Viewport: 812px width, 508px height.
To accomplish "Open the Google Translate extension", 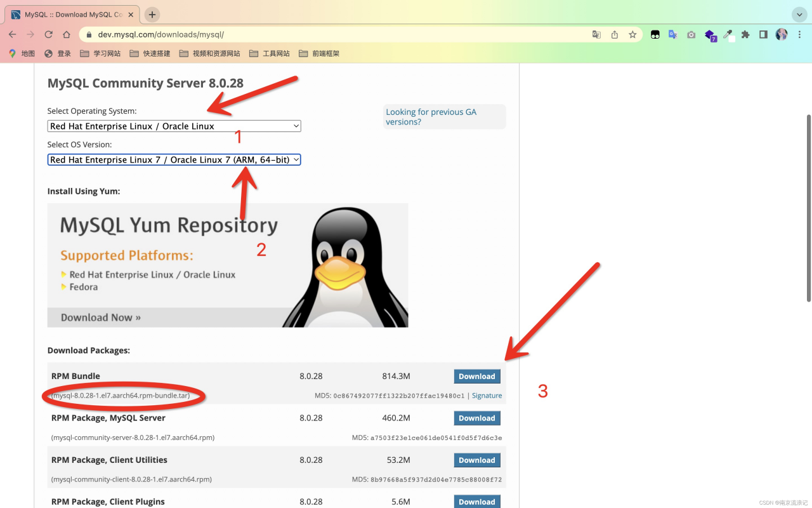I will point(673,35).
